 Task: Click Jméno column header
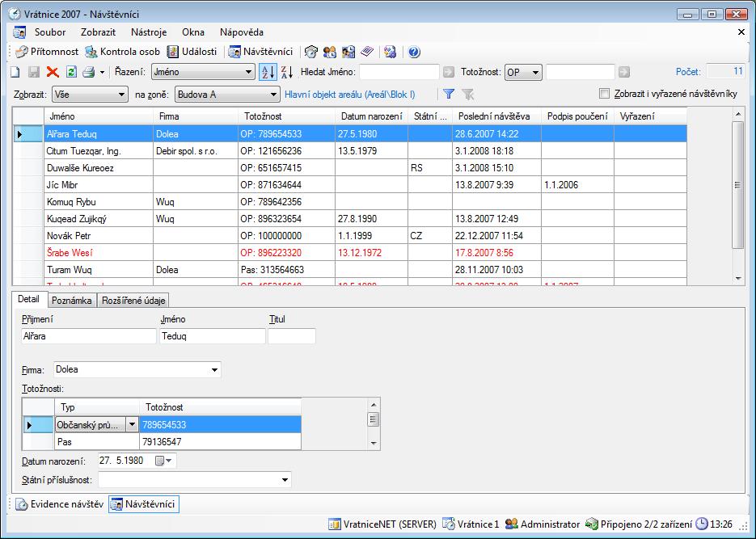click(x=99, y=116)
